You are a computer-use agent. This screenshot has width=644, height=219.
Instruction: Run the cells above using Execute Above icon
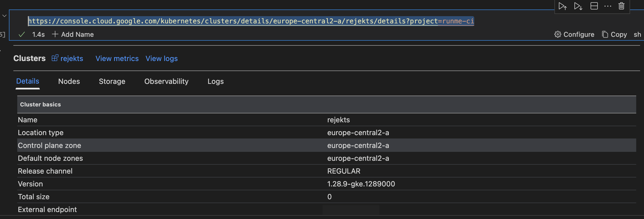tap(562, 6)
